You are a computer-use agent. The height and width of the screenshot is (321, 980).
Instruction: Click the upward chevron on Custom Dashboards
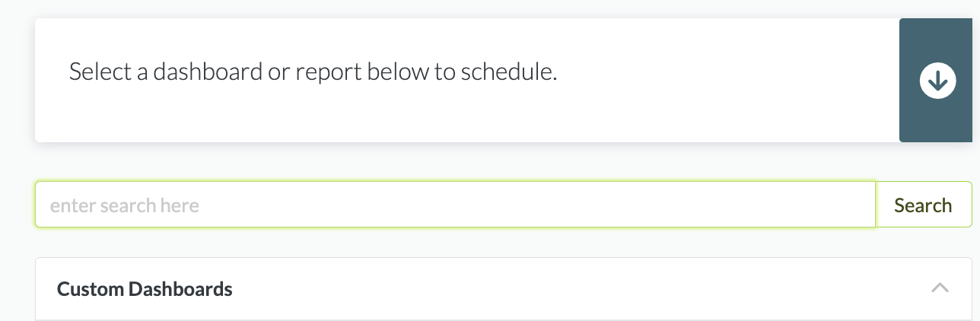(940, 288)
